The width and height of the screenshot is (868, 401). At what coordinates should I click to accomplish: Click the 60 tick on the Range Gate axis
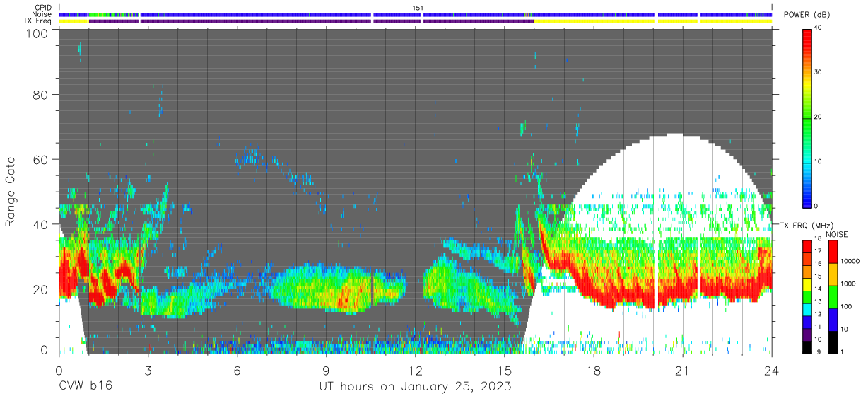tap(40, 159)
